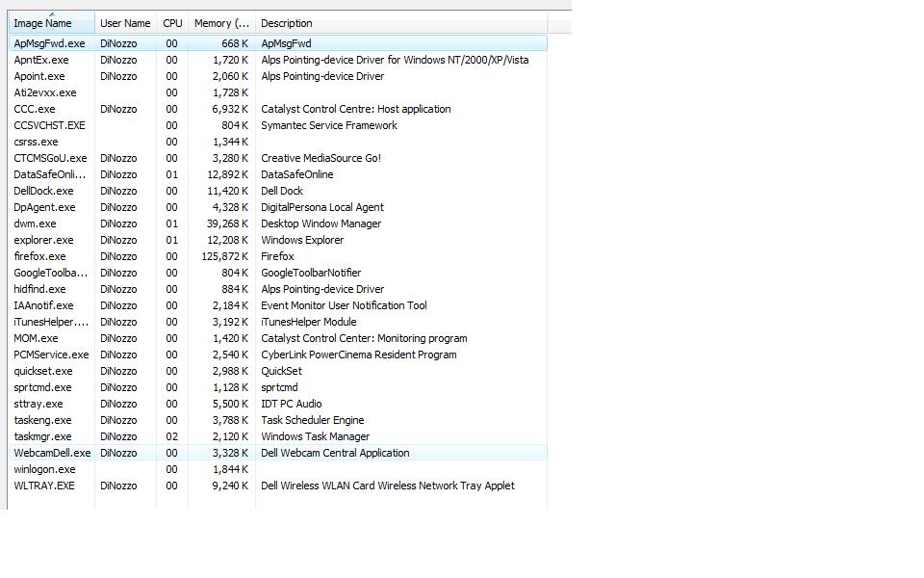This screenshot has width=924, height=578.
Task: Choose the MOM.exe monitoring program row
Action: (36, 338)
